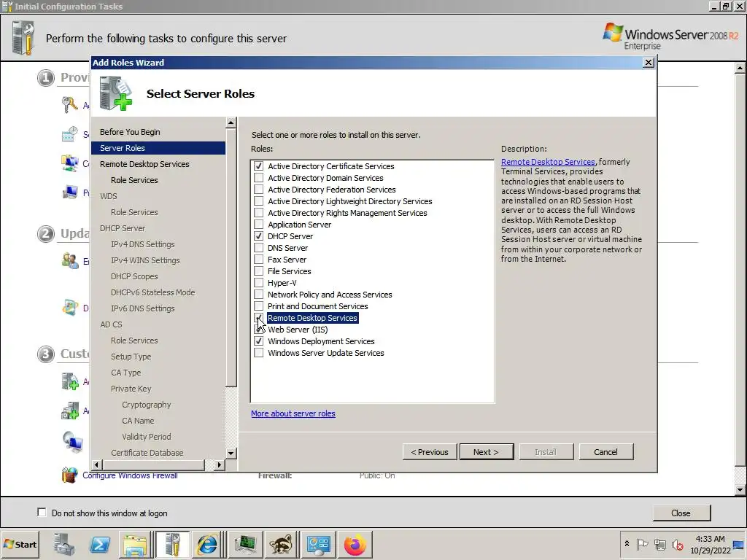The height and width of the screenshot is (560, 747).
Task: Click the Previous button
Action: pos(429,452)
